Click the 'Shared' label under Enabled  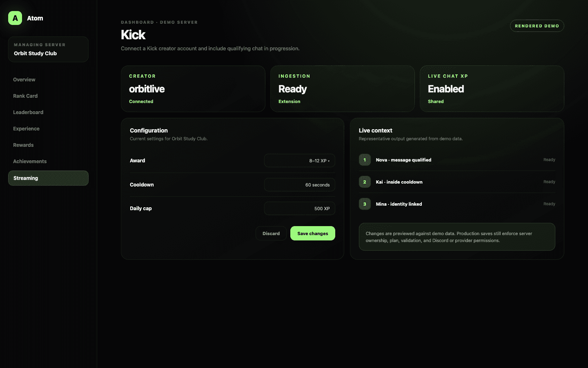[436, 101]
